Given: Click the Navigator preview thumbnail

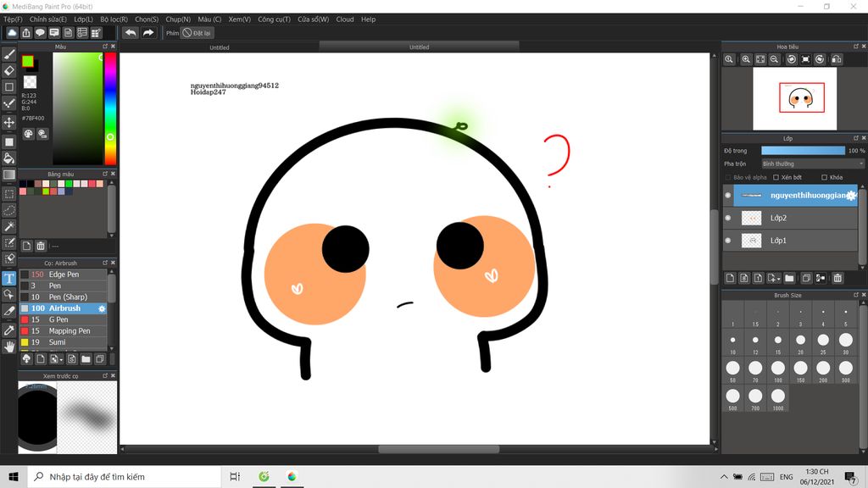Looking at the screenshot, I should click(x=794, y=99).
